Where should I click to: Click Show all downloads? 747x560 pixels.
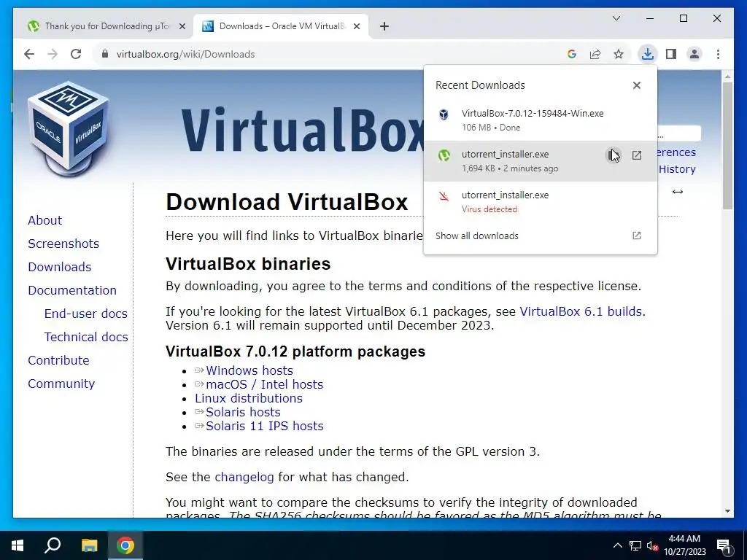[x=541, y=236]
